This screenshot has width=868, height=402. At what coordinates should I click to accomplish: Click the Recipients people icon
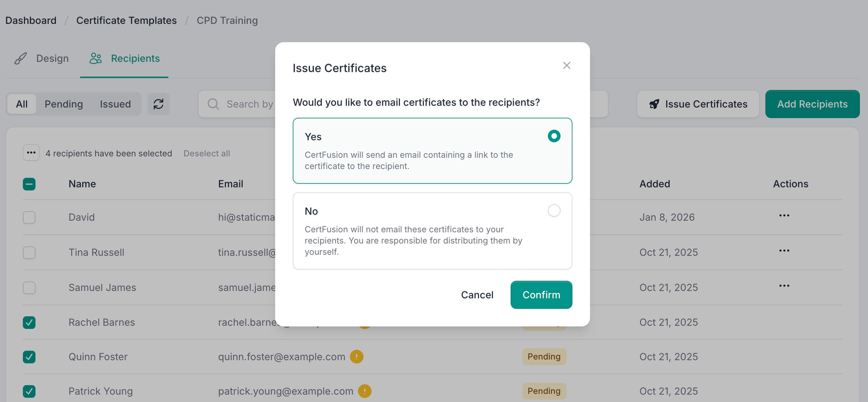95,58
